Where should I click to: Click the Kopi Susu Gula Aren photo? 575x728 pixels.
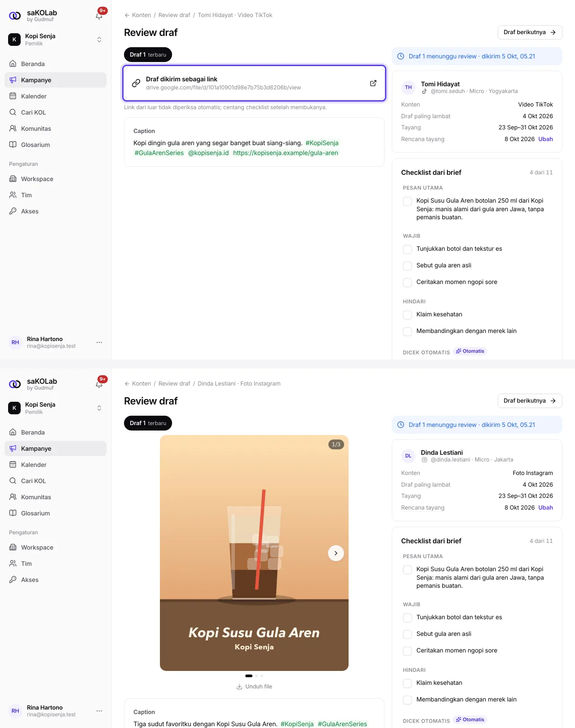pos(254,553)
